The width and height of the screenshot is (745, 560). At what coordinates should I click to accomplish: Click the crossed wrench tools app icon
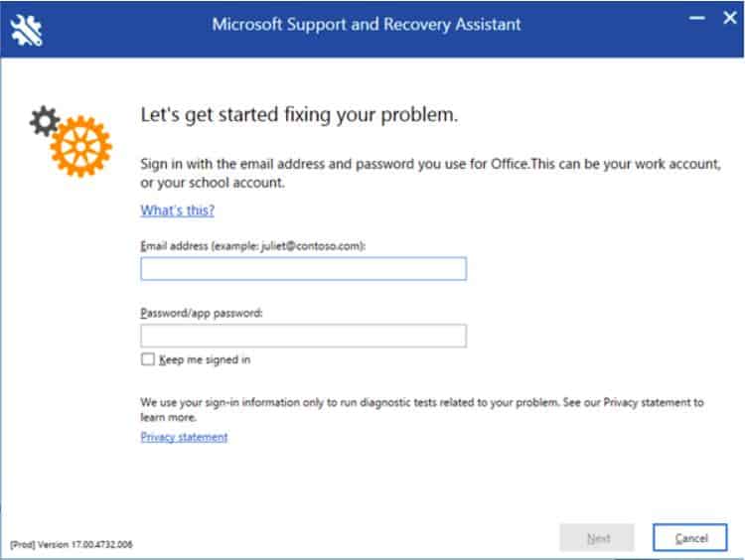(27, 30)
